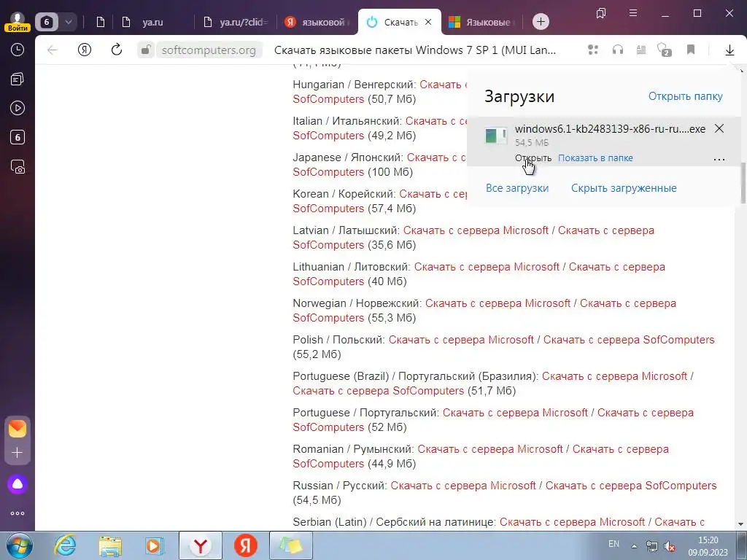Open the Yandex Mail icon in sidebar
747x560 pixels.
pyautogui.click(x=18, y=429)
